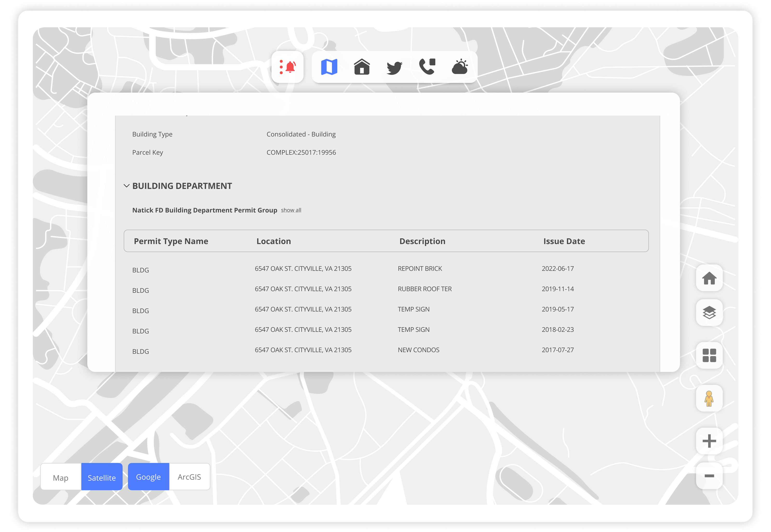771x532 pixels.
Task: Activate Pegman street view mode
Action: tap(709, 399)
